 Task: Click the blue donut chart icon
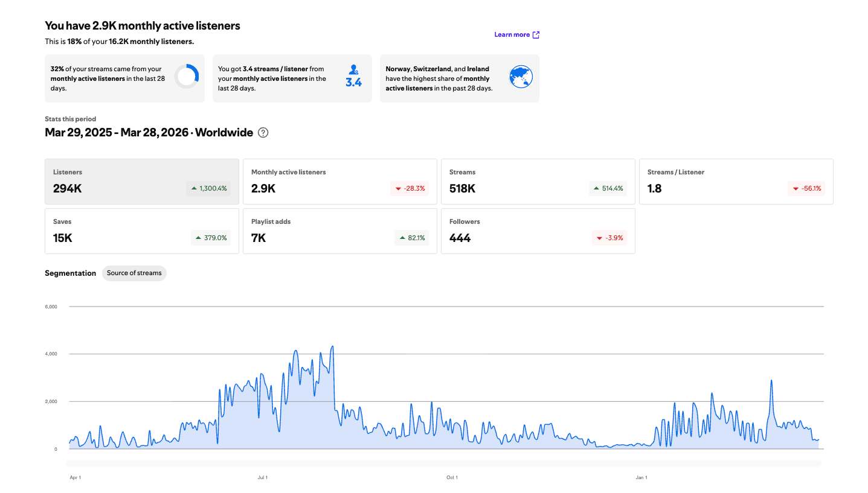point(186,77)
